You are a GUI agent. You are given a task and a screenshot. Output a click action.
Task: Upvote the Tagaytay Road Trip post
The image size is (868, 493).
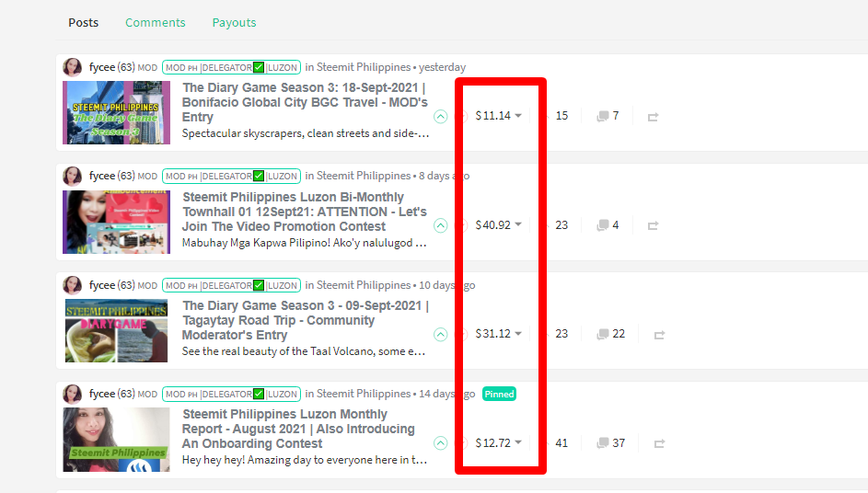tap(441, 335)
